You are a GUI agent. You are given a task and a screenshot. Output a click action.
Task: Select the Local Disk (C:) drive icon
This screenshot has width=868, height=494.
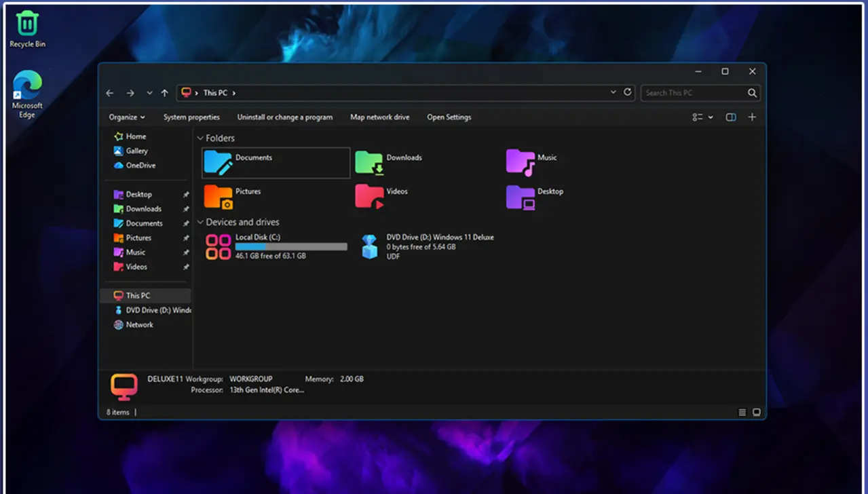coord(219,247)
